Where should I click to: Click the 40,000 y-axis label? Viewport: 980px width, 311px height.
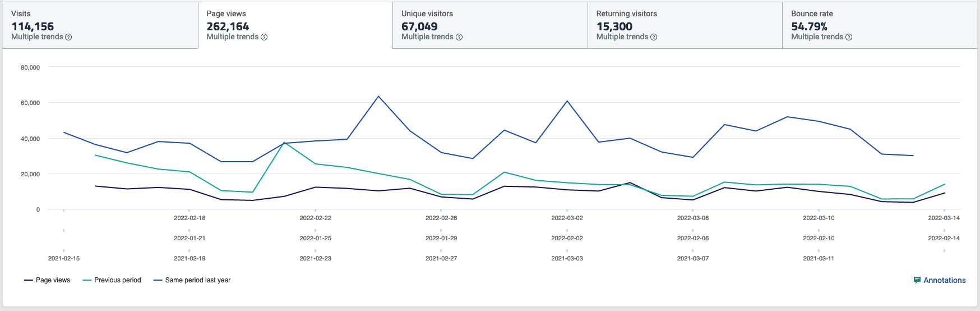30,139
